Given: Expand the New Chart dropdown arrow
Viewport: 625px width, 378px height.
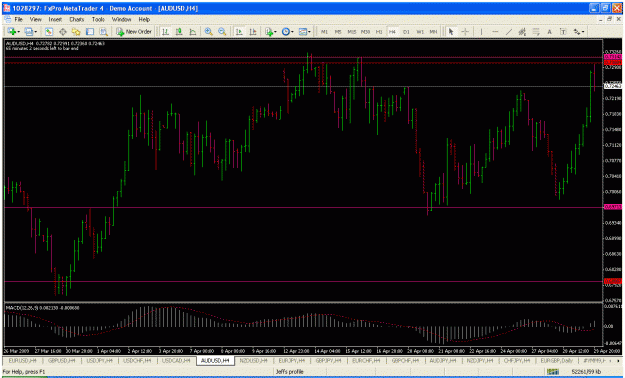Looking at the screenshot, I should coord(18,32).
